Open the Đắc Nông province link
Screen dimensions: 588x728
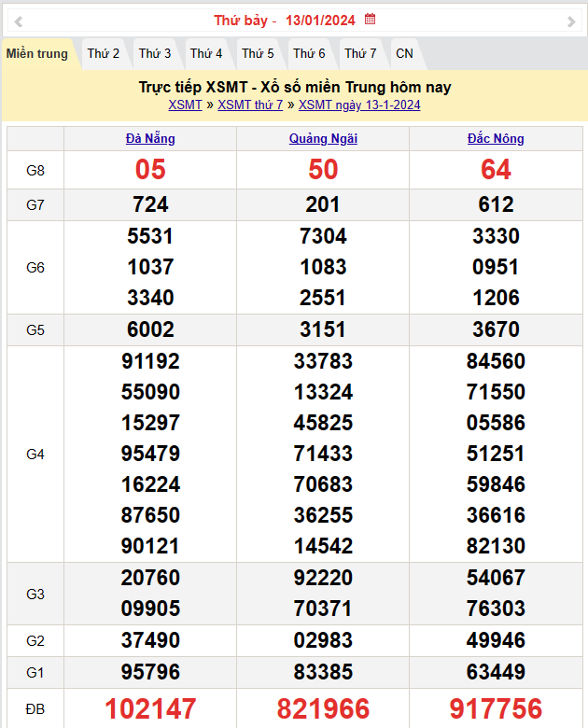[496, 138]
